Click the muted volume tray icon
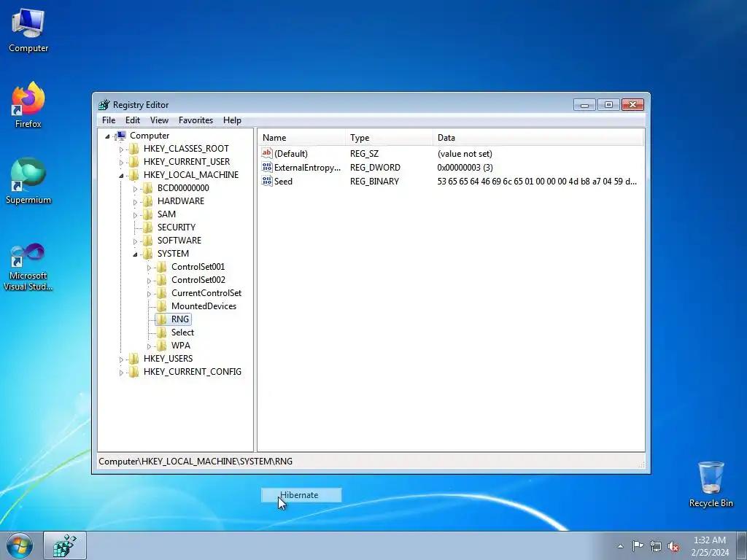This screenshot has height=560, width=747. pyautogui.click(x=673, y=546)
